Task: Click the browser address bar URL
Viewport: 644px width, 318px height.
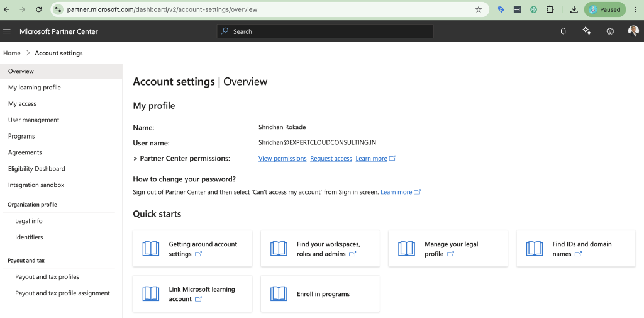Action: (162, 9)
